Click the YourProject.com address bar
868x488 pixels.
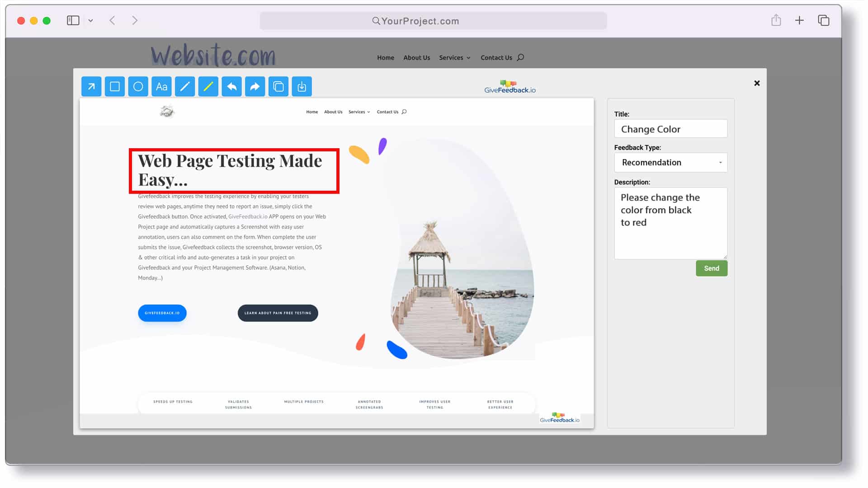tap(433, 21)
